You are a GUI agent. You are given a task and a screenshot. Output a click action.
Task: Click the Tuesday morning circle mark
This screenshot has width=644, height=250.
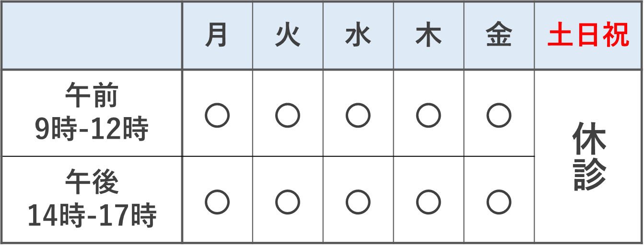point(288,116)
